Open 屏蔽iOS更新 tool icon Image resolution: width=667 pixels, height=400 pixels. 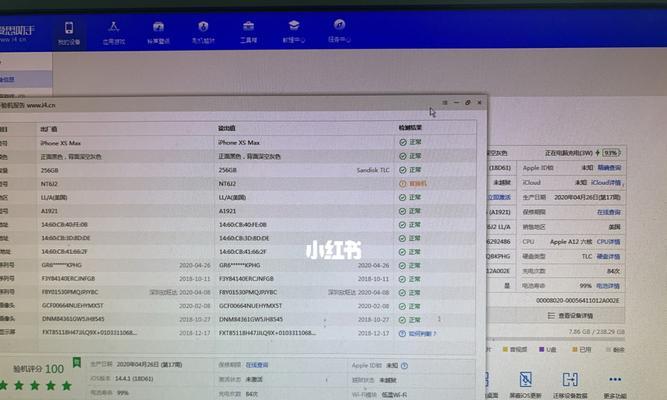(526, 379)
